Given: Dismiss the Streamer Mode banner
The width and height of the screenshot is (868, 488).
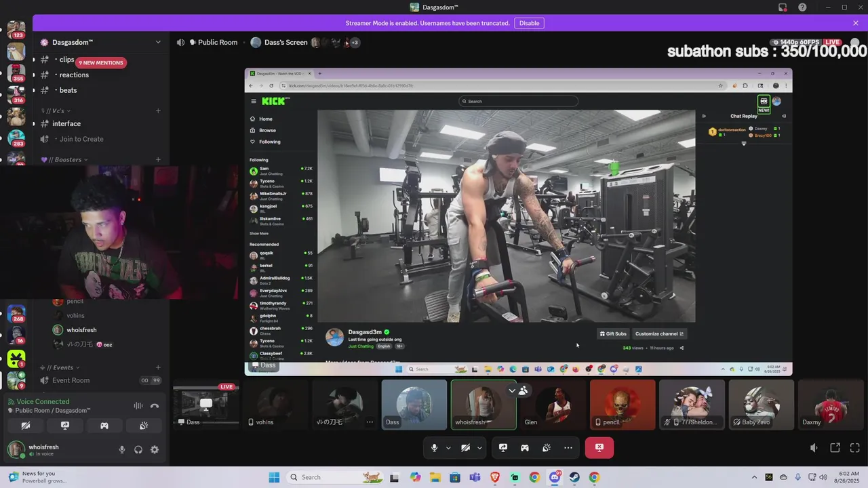Looking at the screenshot, I should tap(856, 23).
